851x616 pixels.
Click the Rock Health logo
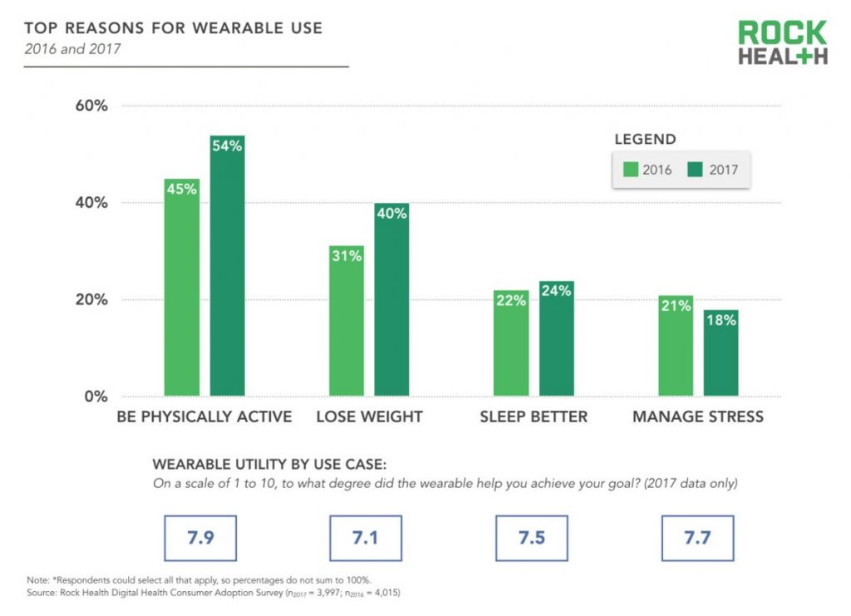click(782, 42)
